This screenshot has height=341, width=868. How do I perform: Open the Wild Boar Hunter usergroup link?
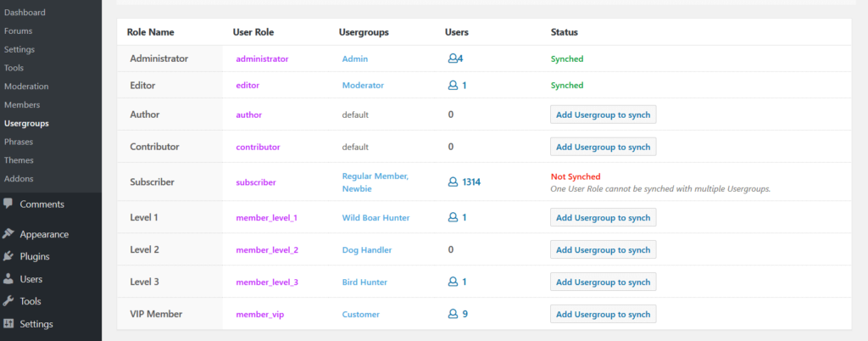coord(376,218)
